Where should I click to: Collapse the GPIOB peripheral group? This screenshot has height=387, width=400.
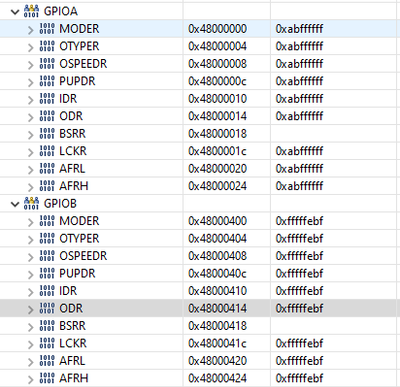point(15,204)
